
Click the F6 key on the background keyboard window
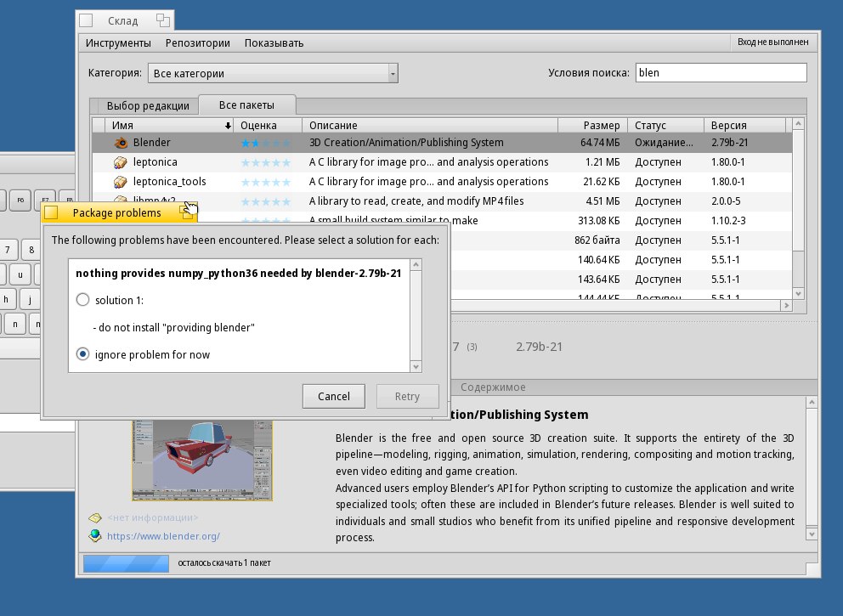coord(20,200)
